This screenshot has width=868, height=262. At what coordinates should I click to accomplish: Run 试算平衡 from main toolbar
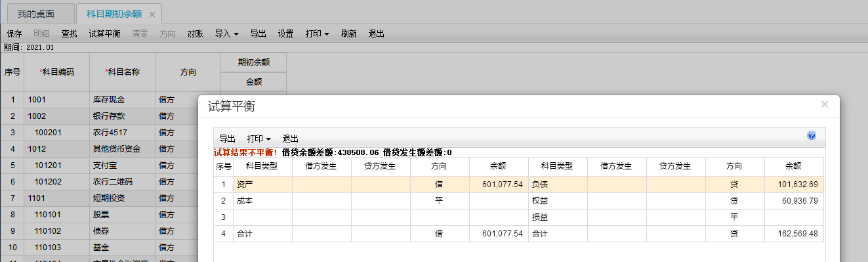click(x=104, y=33)
